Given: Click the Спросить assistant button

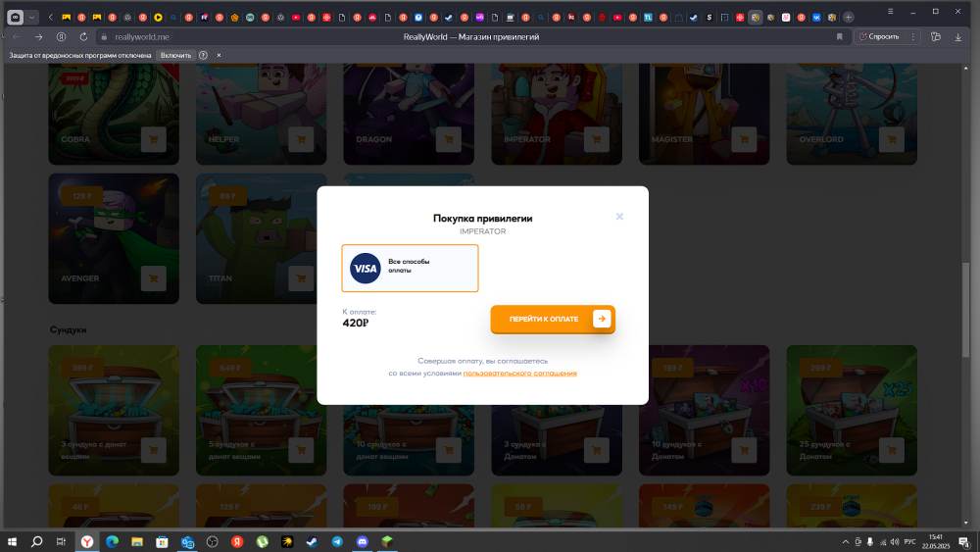Looking at the screenshot, I should (x=879, y=37).
